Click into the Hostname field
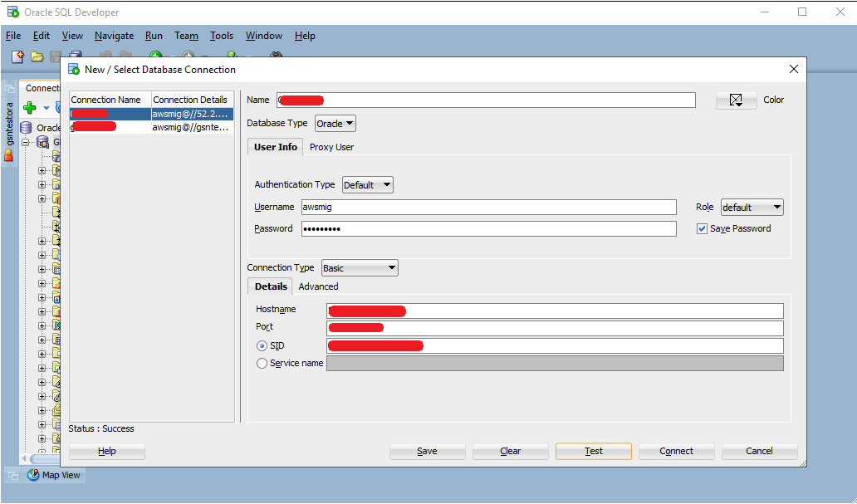Image resolution: width=857 pixels, height=504 pixels. click(555, 311)
